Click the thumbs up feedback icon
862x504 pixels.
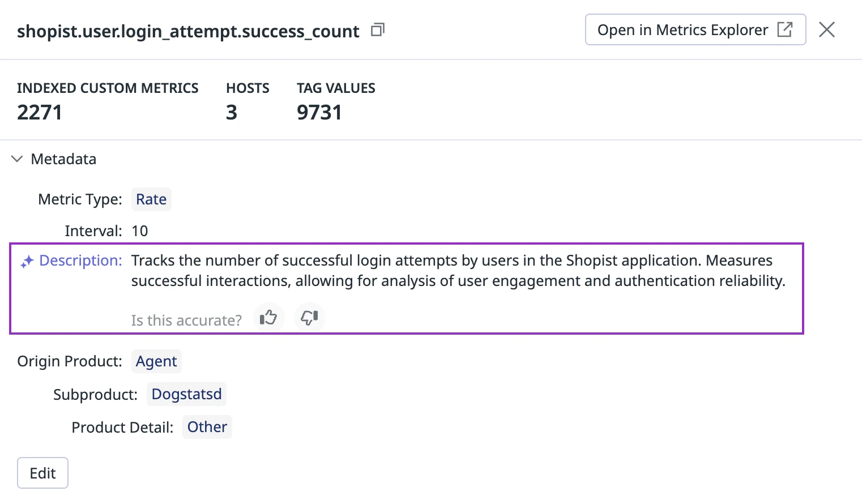pyautogui.click(x=268, y=318)
